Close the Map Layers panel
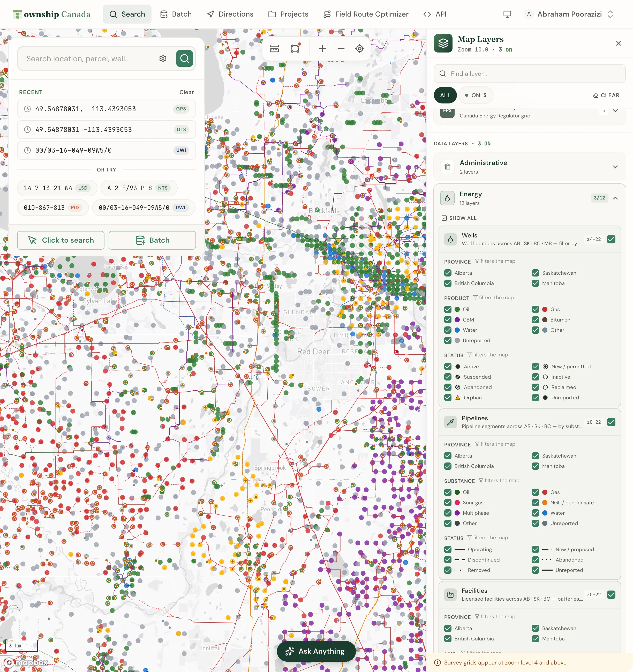Viewport: 633px width, 672px height. point(618,43)
